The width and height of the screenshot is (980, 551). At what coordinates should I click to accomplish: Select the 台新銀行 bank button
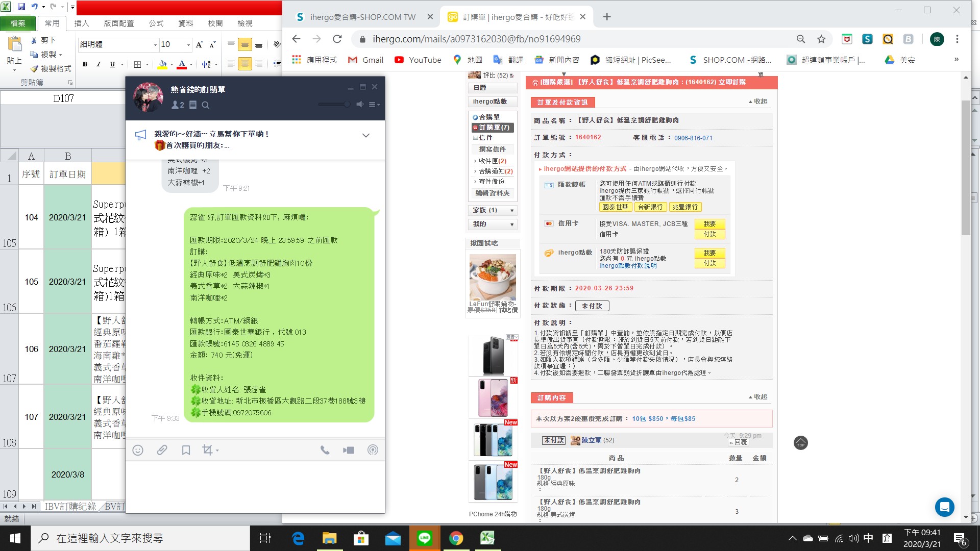coord(650,207)
